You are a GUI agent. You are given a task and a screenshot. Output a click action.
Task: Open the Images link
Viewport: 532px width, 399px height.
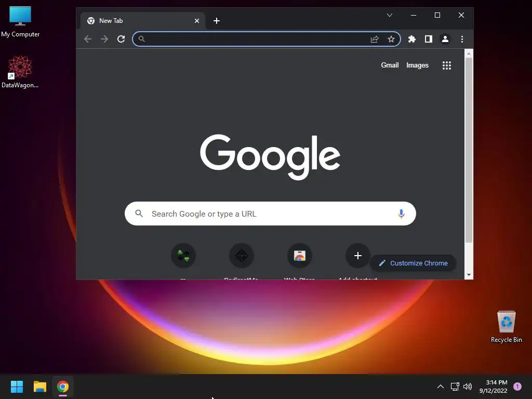(x=417, y=65)
